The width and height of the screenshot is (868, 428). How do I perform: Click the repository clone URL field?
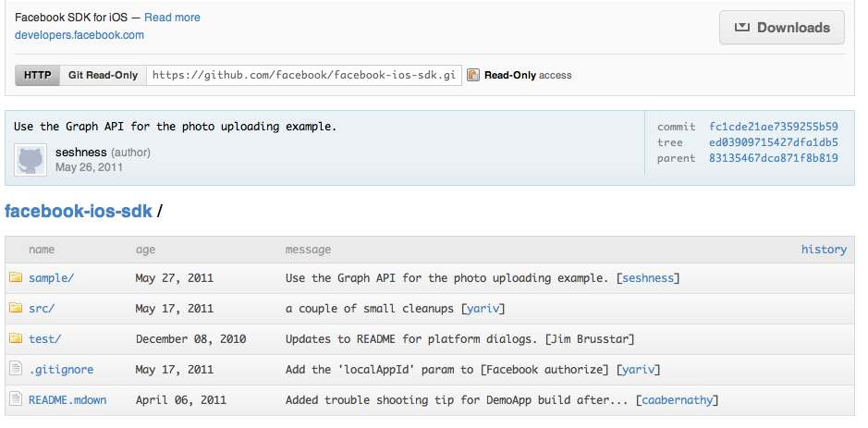303,75
